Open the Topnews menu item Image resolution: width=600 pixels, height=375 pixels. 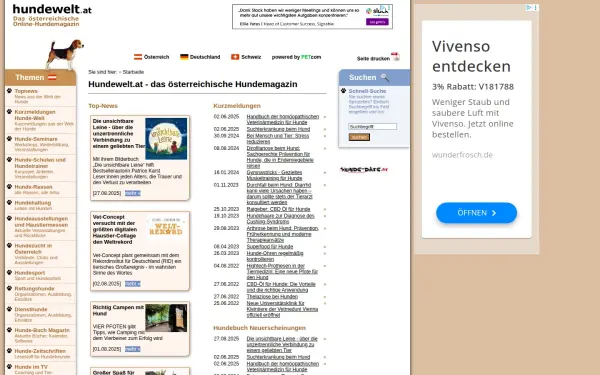click(26, 91)
